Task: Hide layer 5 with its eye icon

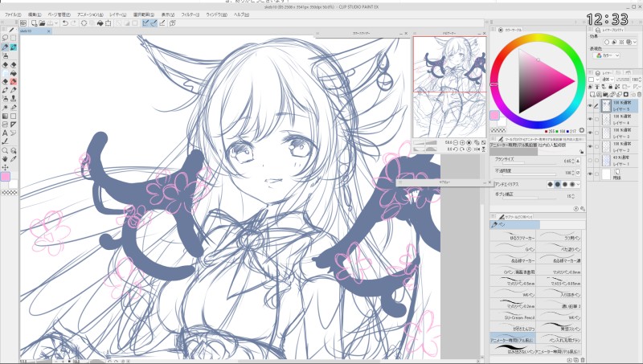Action: click(590, 106)
